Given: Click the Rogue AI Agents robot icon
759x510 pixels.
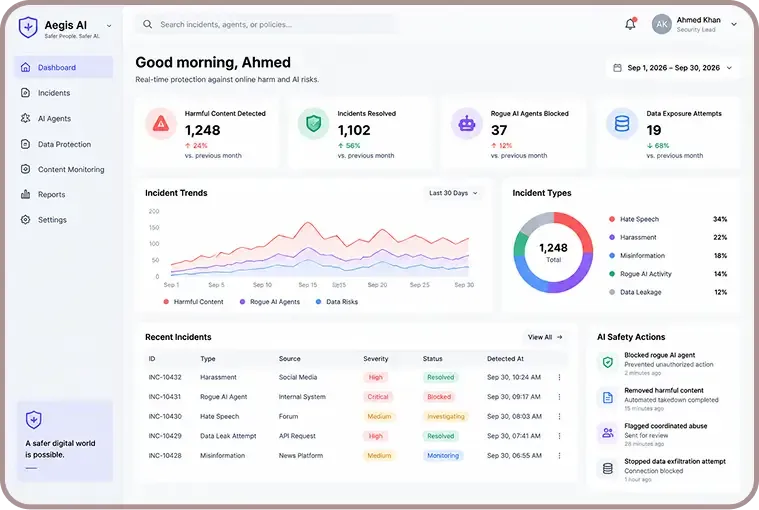Looking at the screenshot, I should 467,124.
